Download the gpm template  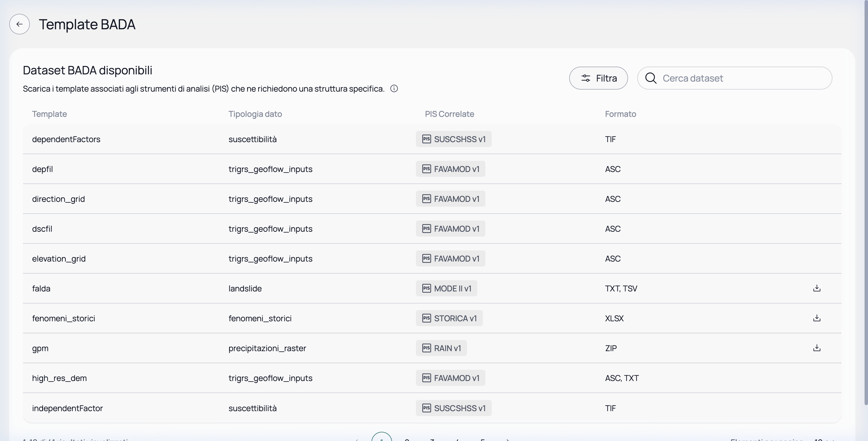point(817,348)
